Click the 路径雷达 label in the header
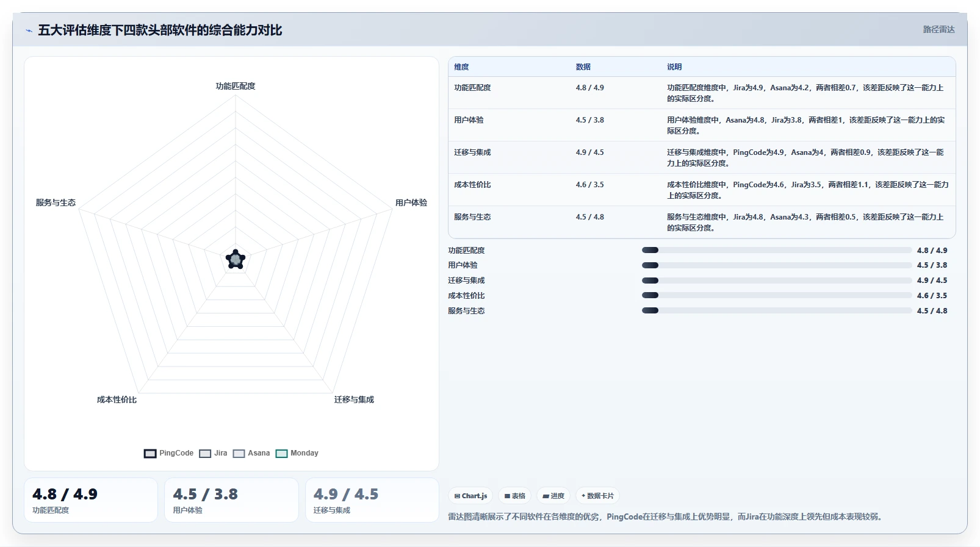Image resolution: width=980 pixels, height=547 pixels. pyautogui.click(x=939, y=29)
